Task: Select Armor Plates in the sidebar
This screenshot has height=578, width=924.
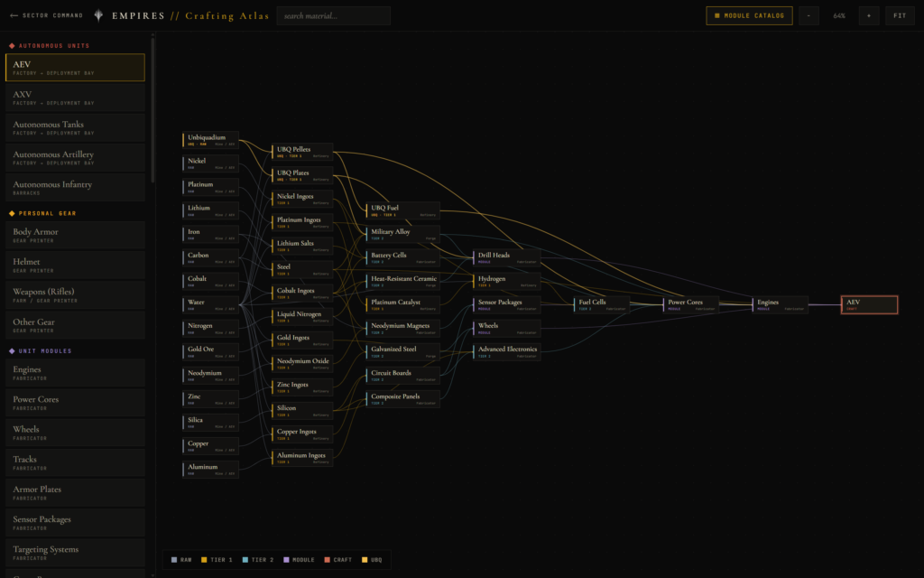Action: (75, 493)
